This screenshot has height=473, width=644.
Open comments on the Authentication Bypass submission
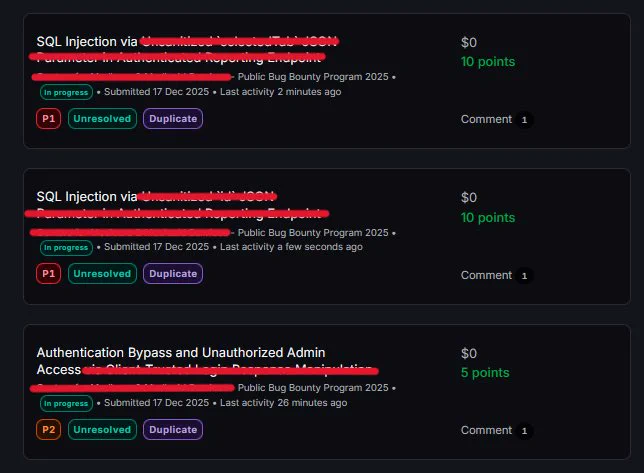click(497, 430)
